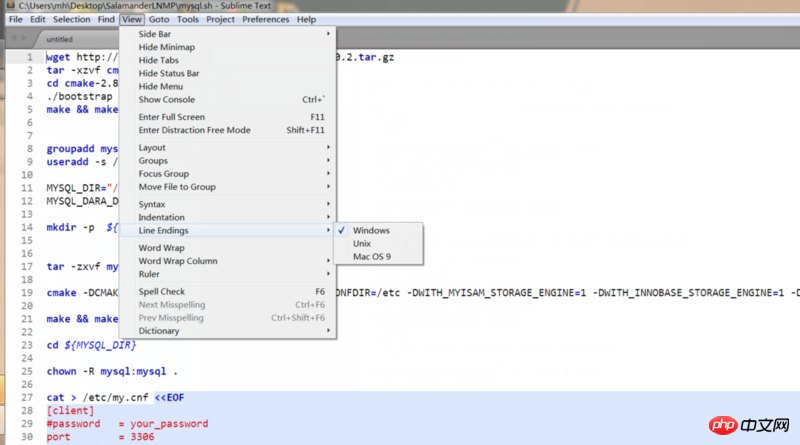The height and width of the screenshot is (445, 800).
Task: Click 'mkdir' on line 14
Action: (61, 227)
